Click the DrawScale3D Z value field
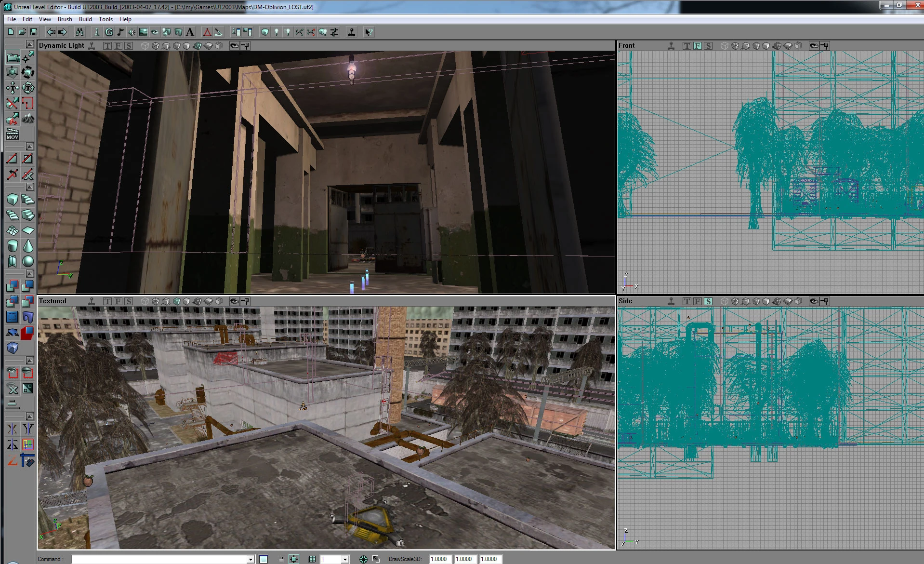The height and width of the screenshot is (564, 924). pos(490,559)
